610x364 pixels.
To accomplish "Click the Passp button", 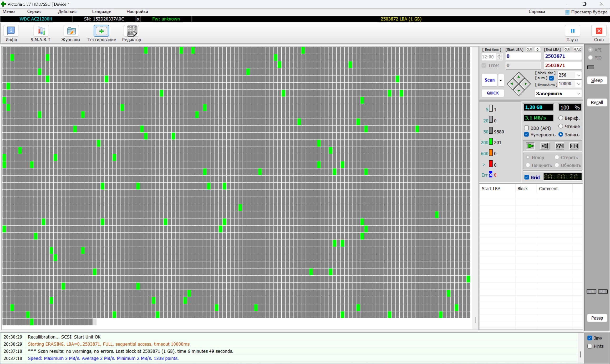I will (597, 318).
